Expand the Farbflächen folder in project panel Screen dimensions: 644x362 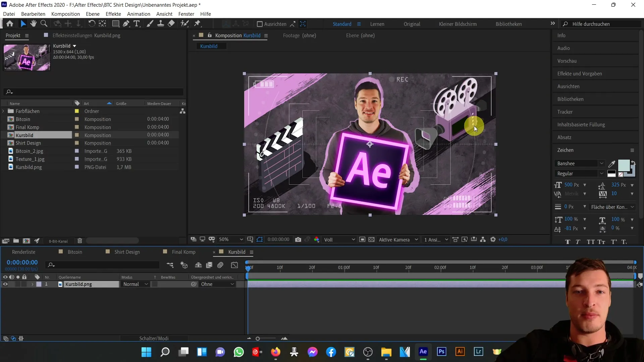(3, 111)
